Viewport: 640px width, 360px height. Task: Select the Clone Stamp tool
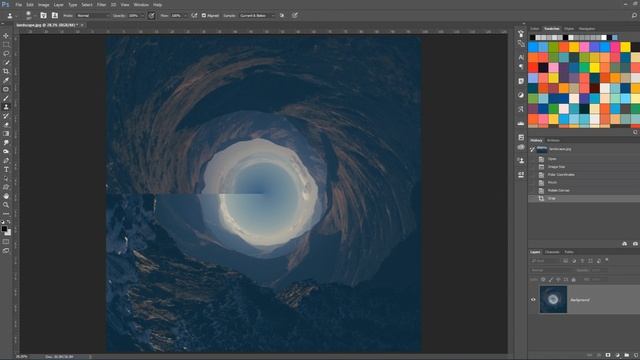6,107
